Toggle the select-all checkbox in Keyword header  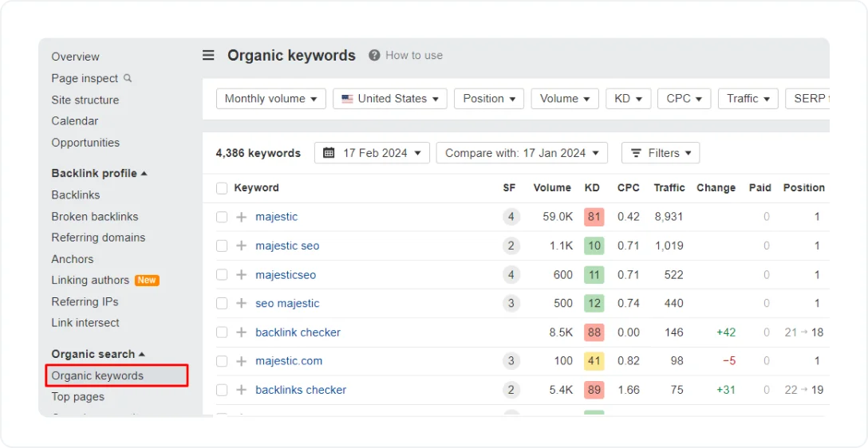(222, 188)
